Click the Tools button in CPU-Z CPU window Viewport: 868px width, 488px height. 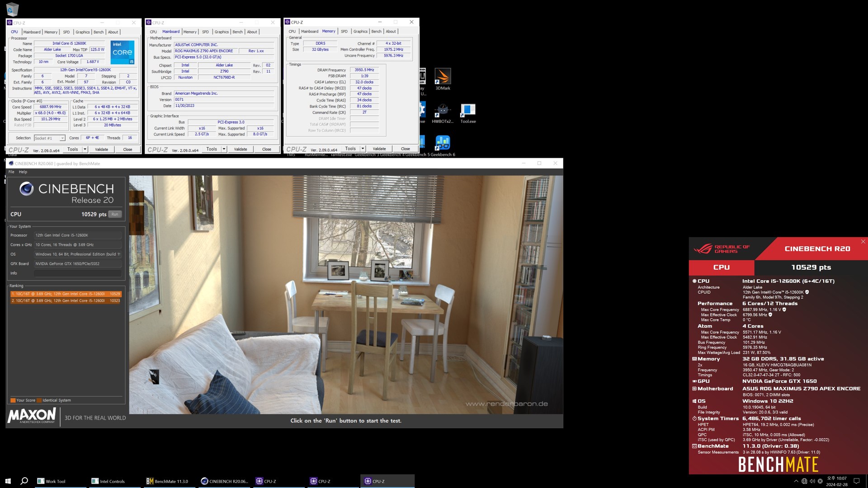point(72,149)
